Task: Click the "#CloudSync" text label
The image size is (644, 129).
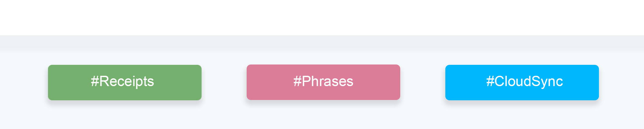Action: tap(525, 82)
